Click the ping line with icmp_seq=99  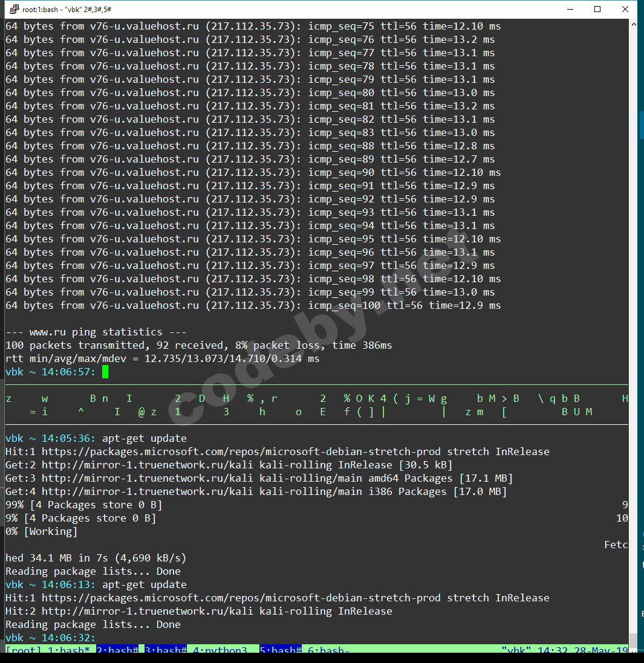tap(250, 293)
